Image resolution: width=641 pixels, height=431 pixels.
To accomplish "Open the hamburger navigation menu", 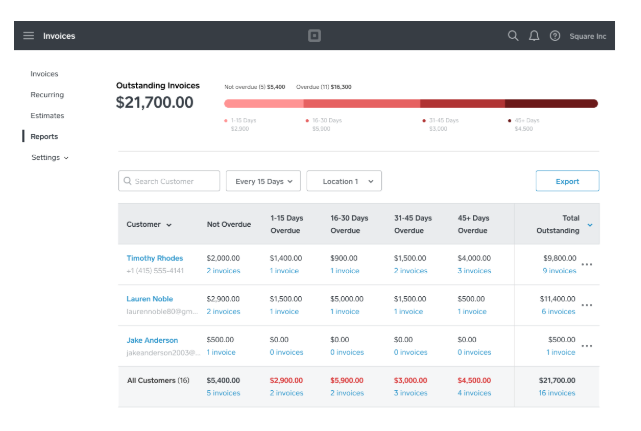I will click(28, 36).
